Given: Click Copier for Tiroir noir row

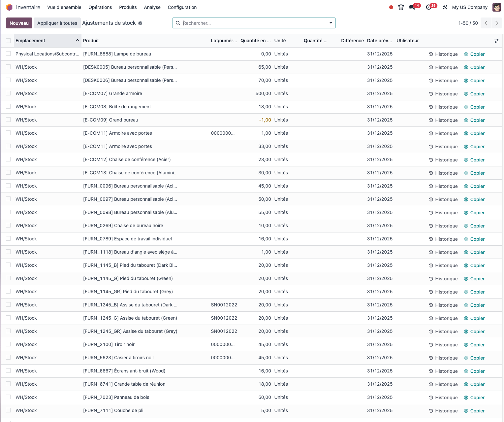Looking at the screenshot, I should point(474,345).
